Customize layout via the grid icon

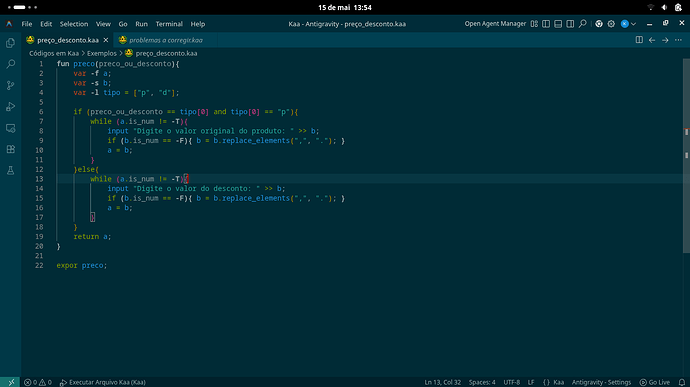[x=534, y=24]
